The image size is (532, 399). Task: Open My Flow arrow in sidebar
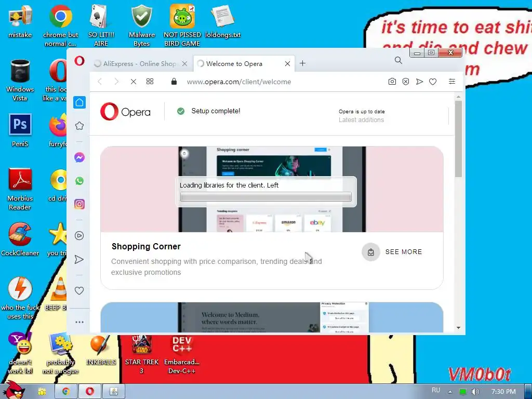click(x=79, y=260)
